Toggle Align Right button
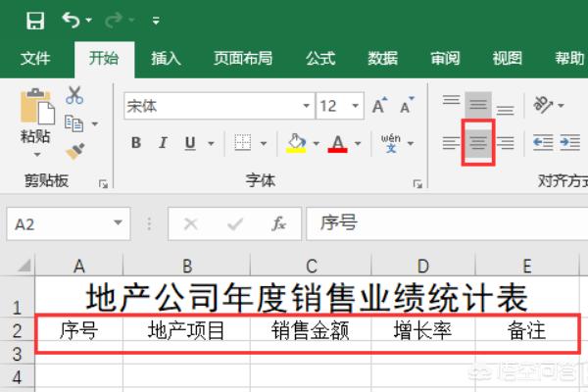 [x=506, y=143]
